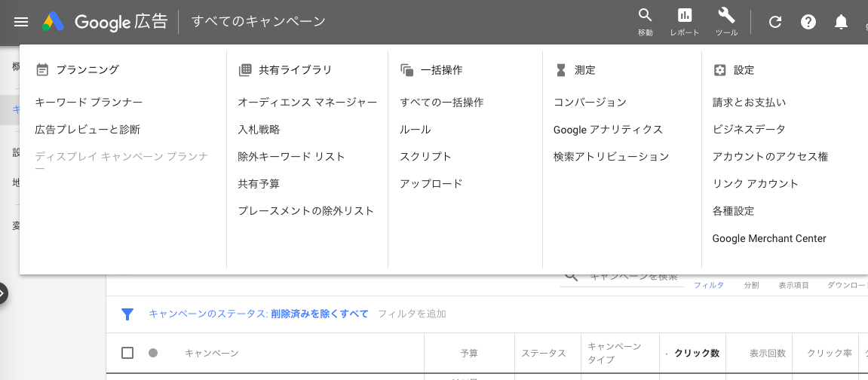Open Google Merchant Center
This screenshot has width=868, height=380.
click(769, 238)
